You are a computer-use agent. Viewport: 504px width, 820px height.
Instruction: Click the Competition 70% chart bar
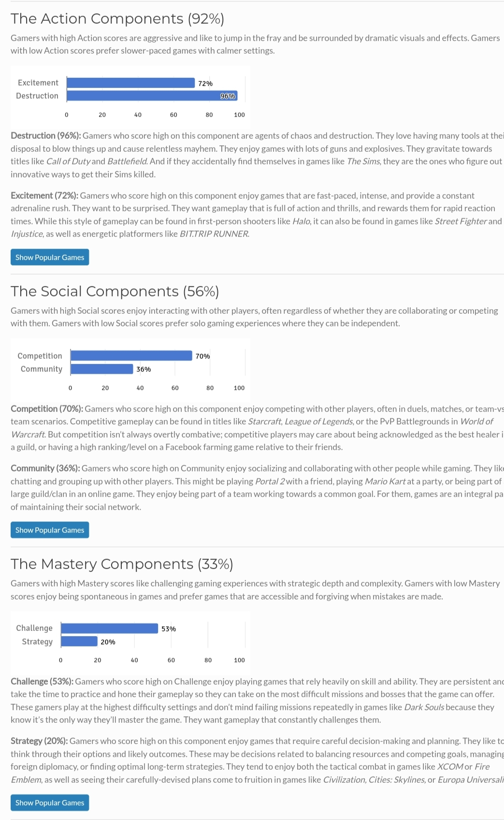[131, 356]
